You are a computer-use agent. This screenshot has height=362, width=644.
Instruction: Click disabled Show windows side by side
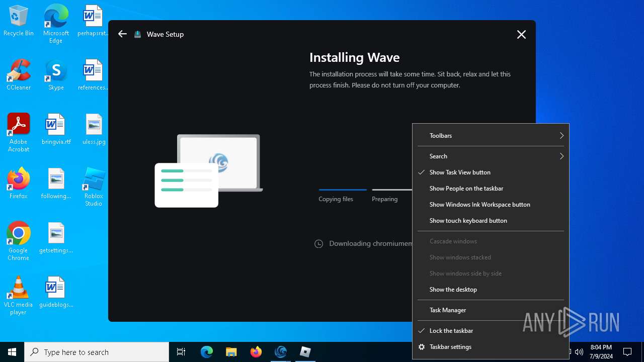pos(491,274)
